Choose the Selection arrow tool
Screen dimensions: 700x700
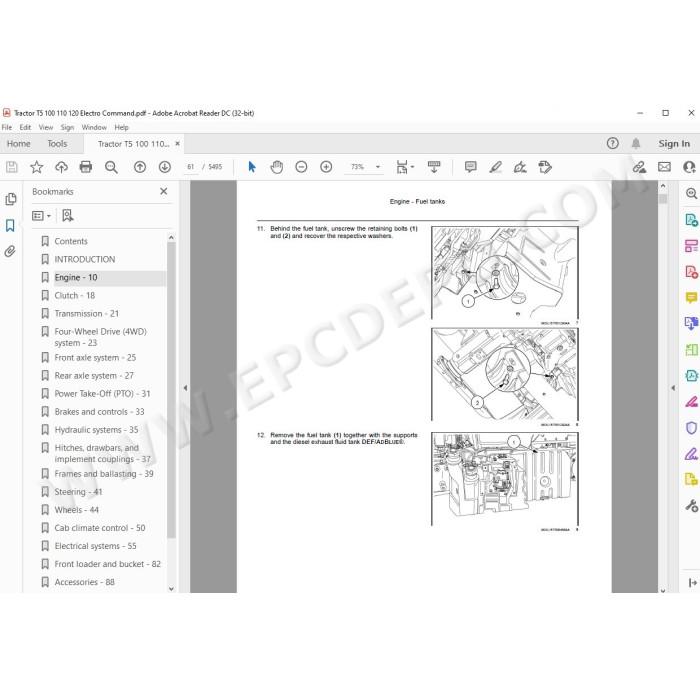pos(252,167)
